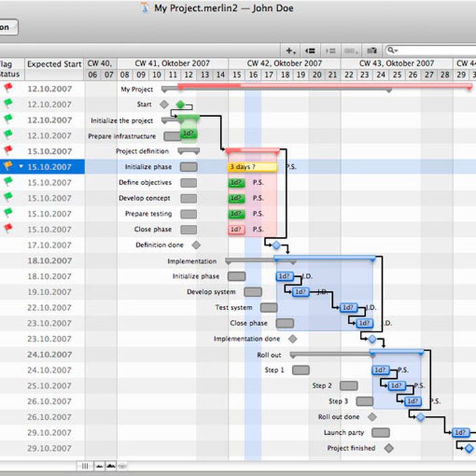476x476 pixels.
Task: Click the blue Roll out done milestone diamond
Action: pyautogui.click(x=421, y=417)
